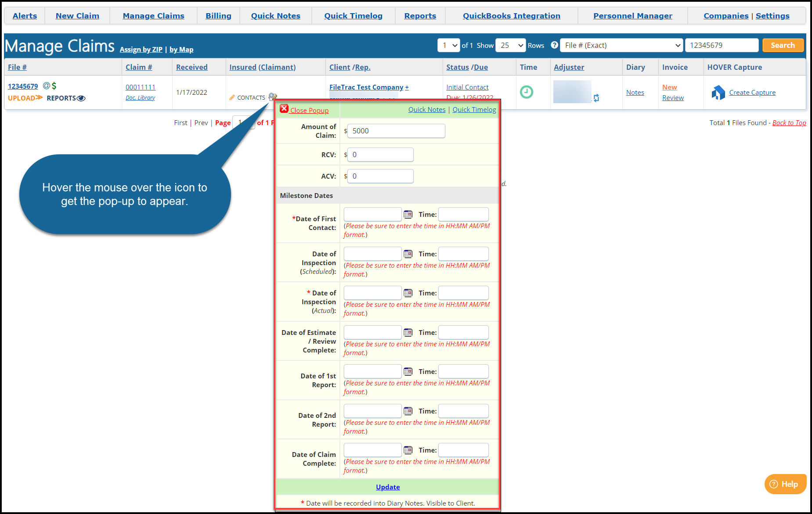
Task: Open the File # (Exact) search type dropdown
Action: point(621,45)
